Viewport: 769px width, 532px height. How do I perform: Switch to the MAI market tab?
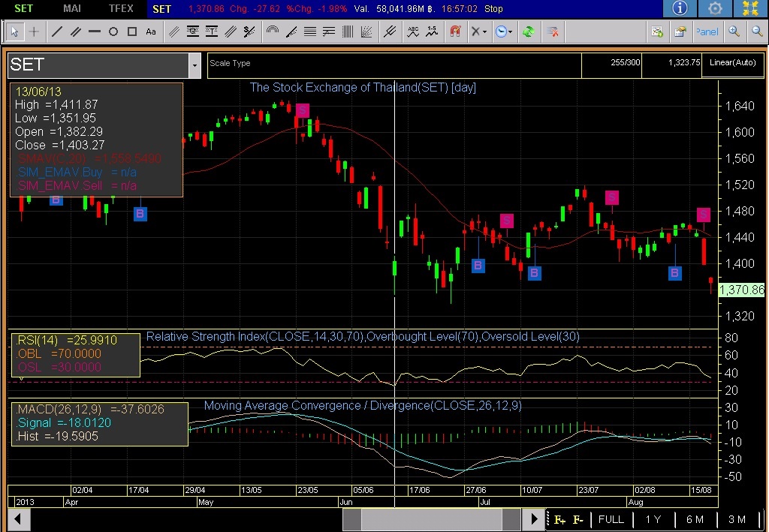click(72, 8)
